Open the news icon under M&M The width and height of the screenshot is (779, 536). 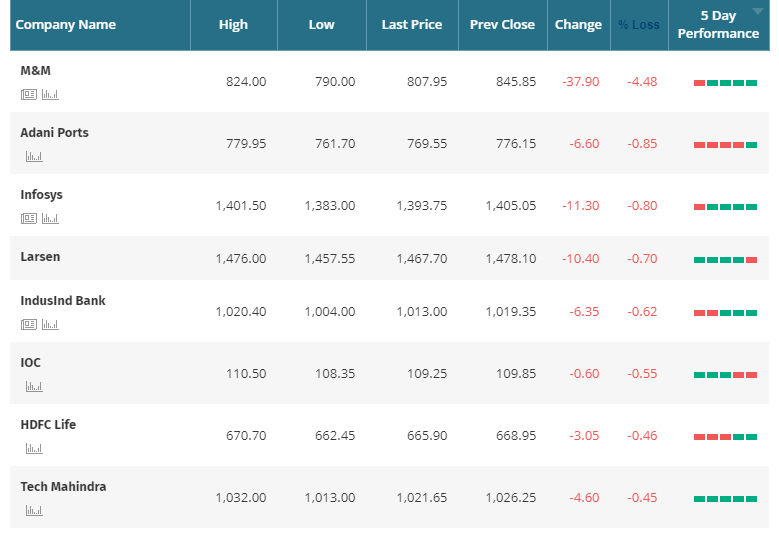[29, 94]
